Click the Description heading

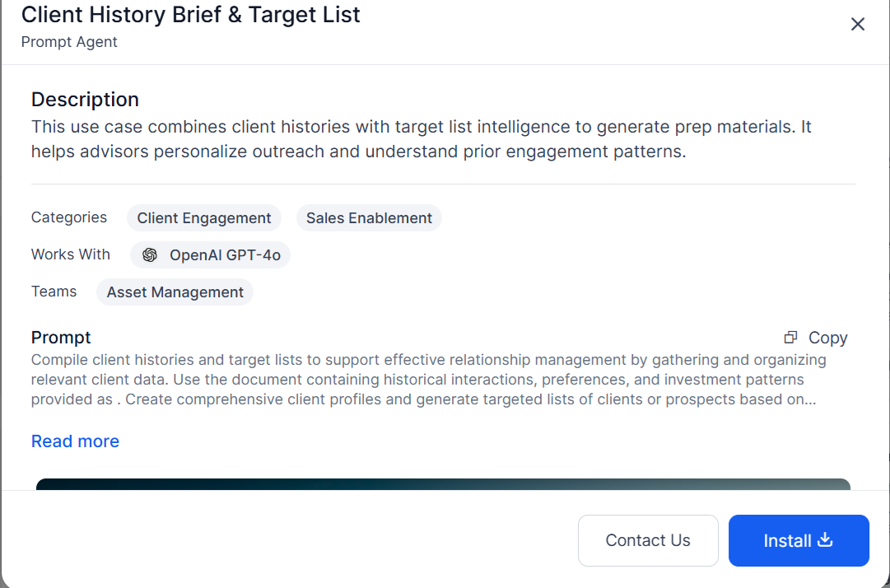coord(85,100)
